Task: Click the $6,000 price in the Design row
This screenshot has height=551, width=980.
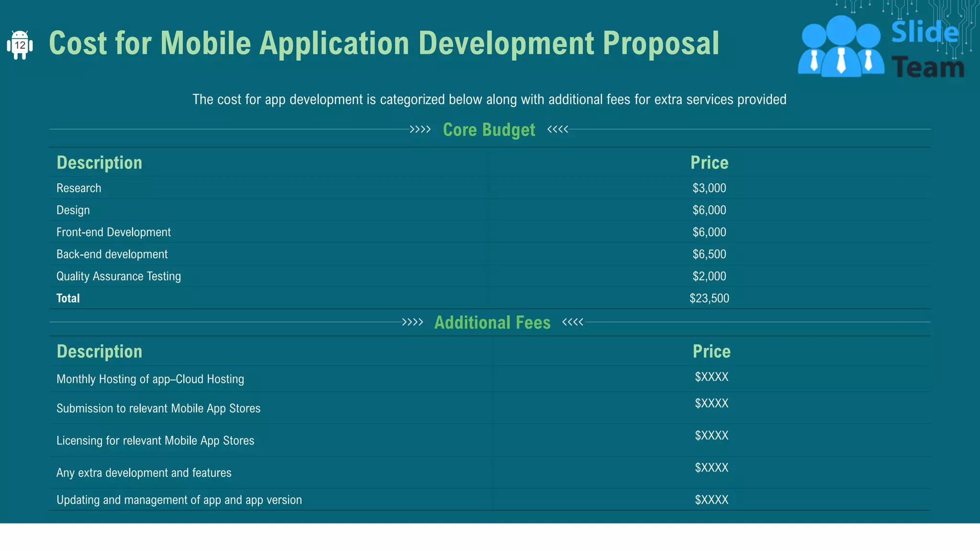Action: click(x=709, y=210)
